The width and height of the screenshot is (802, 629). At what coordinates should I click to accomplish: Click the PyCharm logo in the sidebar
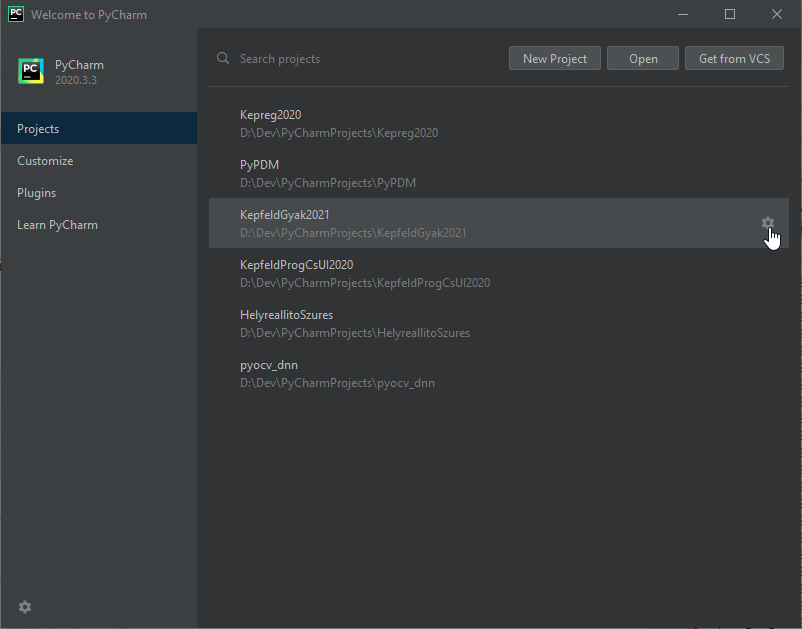pos(31,71)
